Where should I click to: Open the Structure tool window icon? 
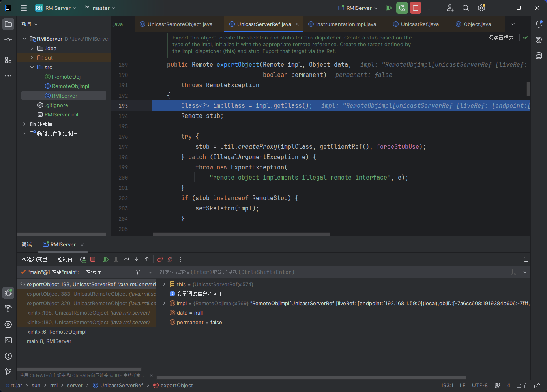pos(8,60)
